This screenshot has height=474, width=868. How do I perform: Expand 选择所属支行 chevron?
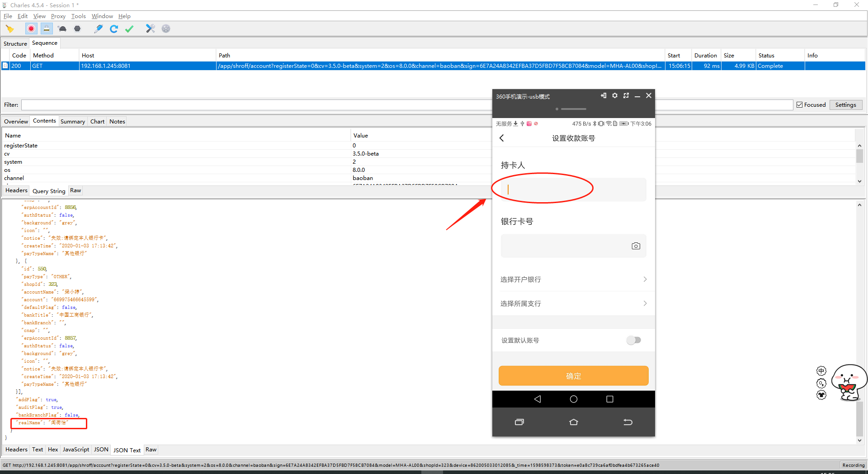(645, 303)
